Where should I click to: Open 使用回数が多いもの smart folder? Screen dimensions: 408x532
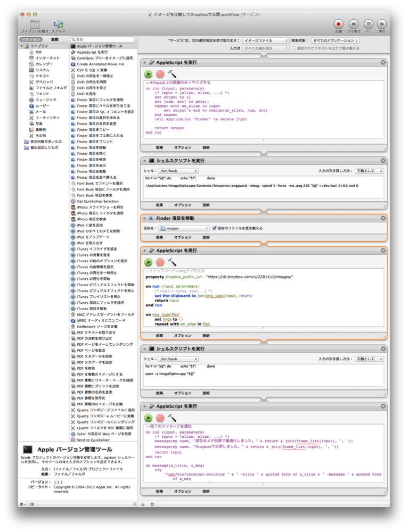43,142
